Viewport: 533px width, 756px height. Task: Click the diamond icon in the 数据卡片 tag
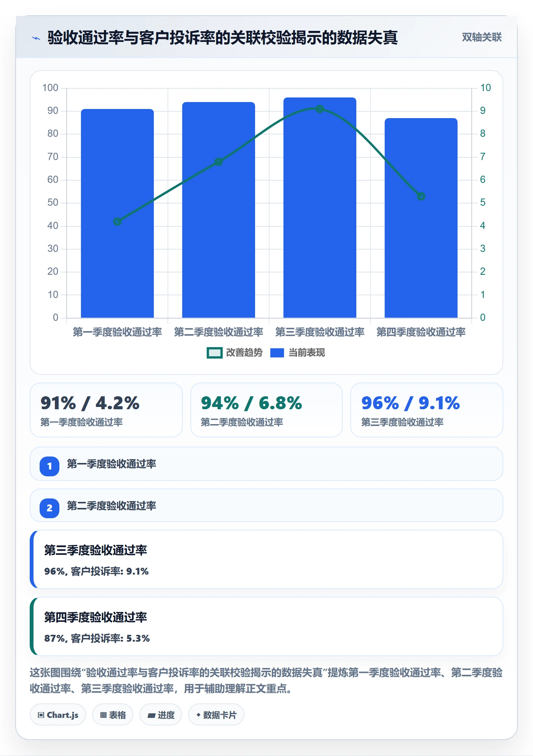(198, 715)
